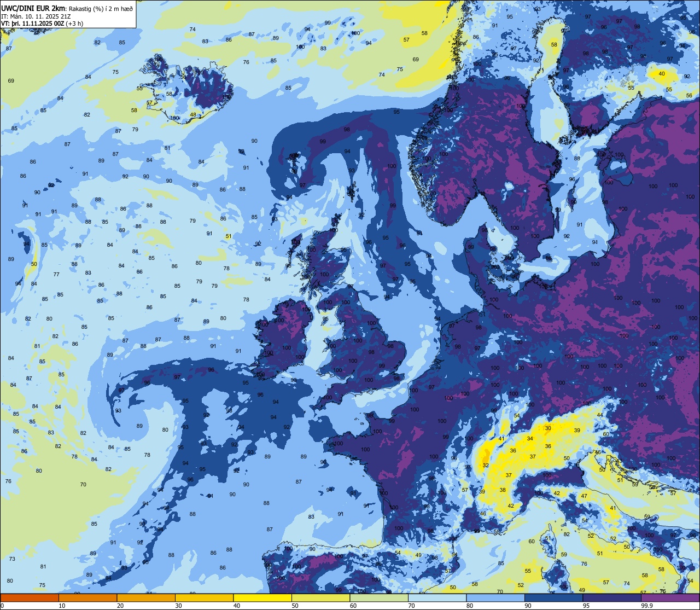Screen dimensions: 700x610
Task: Click the map value "40" in the yellow Finland patch
Action: click(x=662, y=74)
